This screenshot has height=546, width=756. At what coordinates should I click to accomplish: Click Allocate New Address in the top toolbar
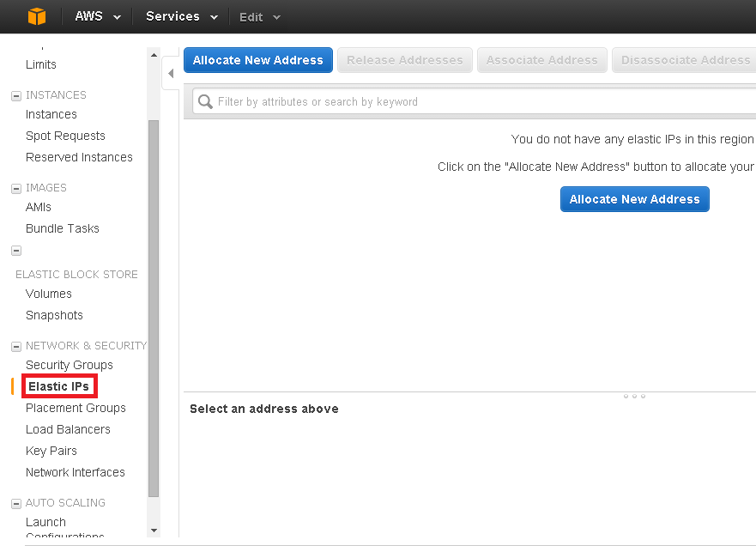pos(258,60)
